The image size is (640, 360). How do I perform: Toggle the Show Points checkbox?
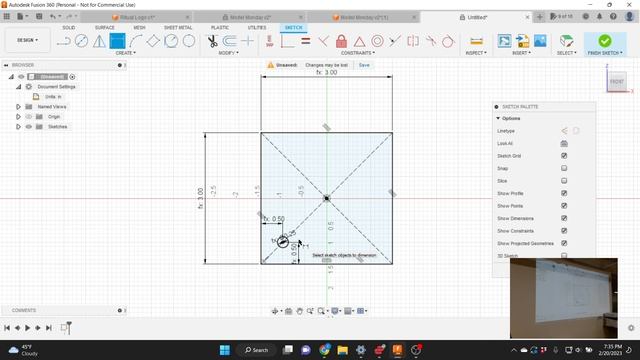564,206
